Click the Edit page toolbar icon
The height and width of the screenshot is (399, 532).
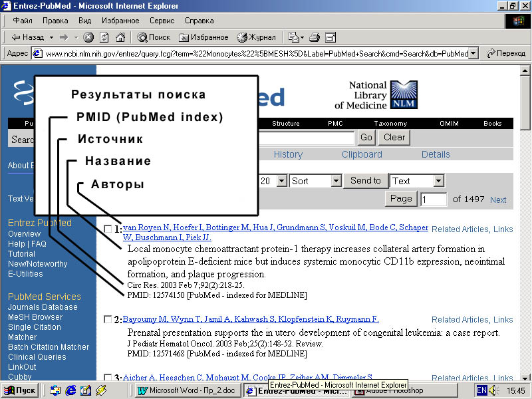[x=330, y=37]
